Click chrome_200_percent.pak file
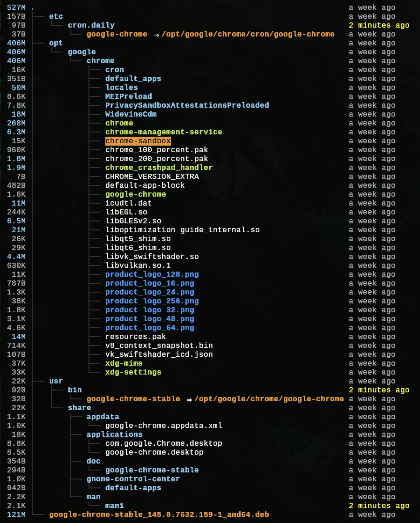Image resolution: width=420 pixels, height=523 pixels. pos(156,159)
